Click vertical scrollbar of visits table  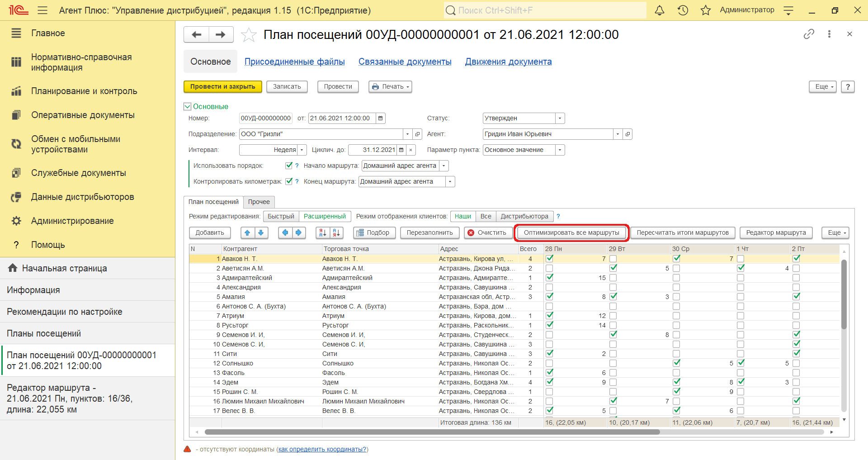click(x=844, y=294)
